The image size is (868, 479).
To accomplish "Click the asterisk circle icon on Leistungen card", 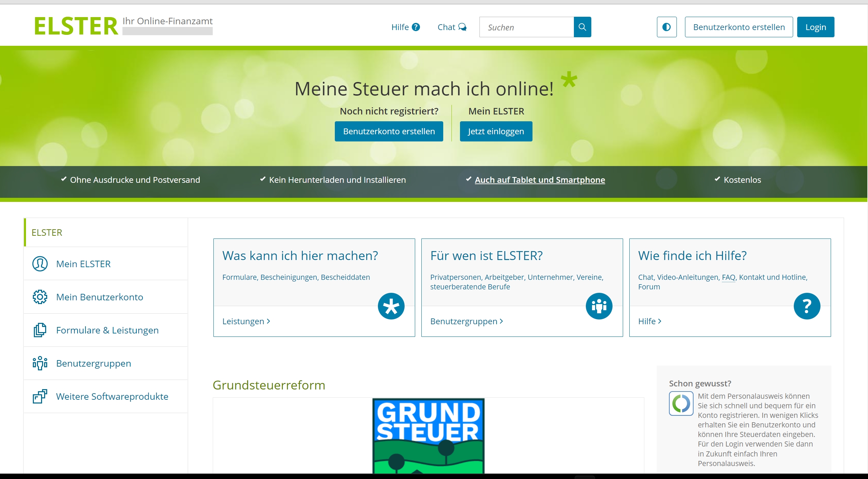I will (391, 306).
